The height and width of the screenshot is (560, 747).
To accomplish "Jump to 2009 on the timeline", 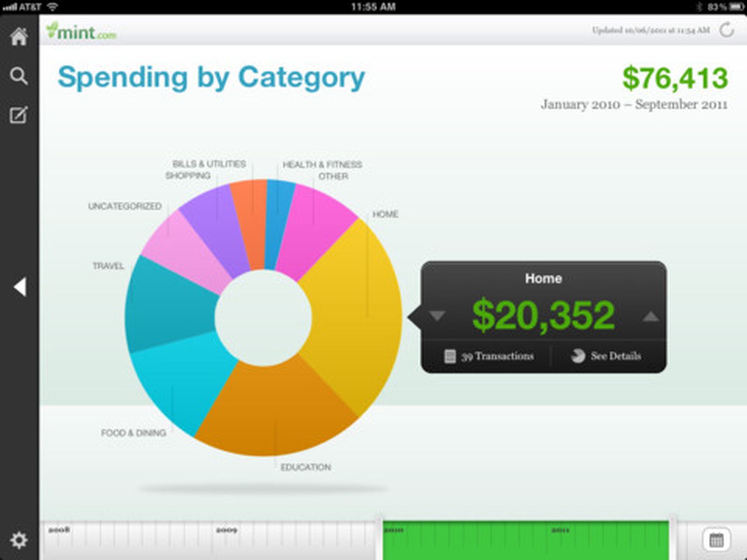I will (x=226, y=531).
